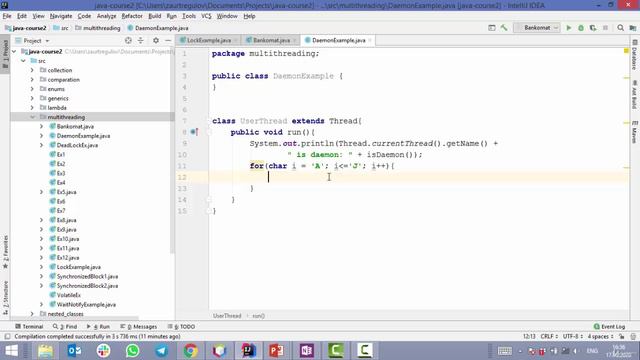Open the Project view type dropdown
This screenshot has height=360, width=640.
tap(32, 40)
